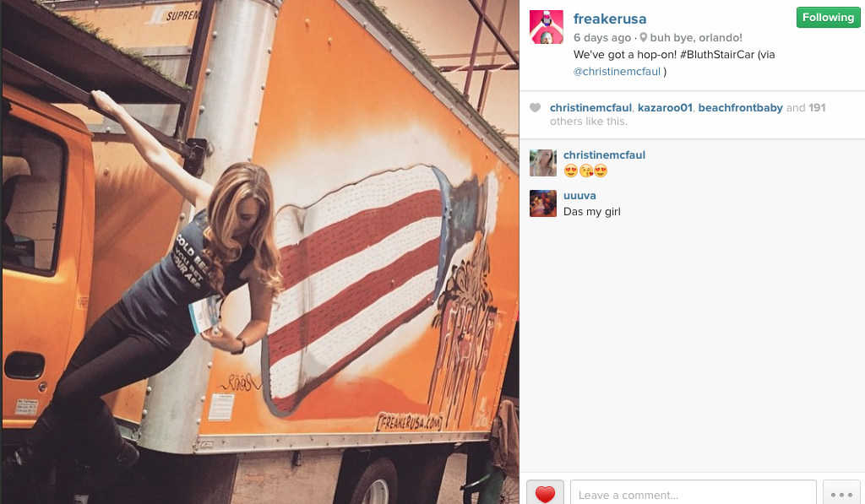Open christinemcfaul in the likes list
865x504 pixels.
click(x=590, y=107)
